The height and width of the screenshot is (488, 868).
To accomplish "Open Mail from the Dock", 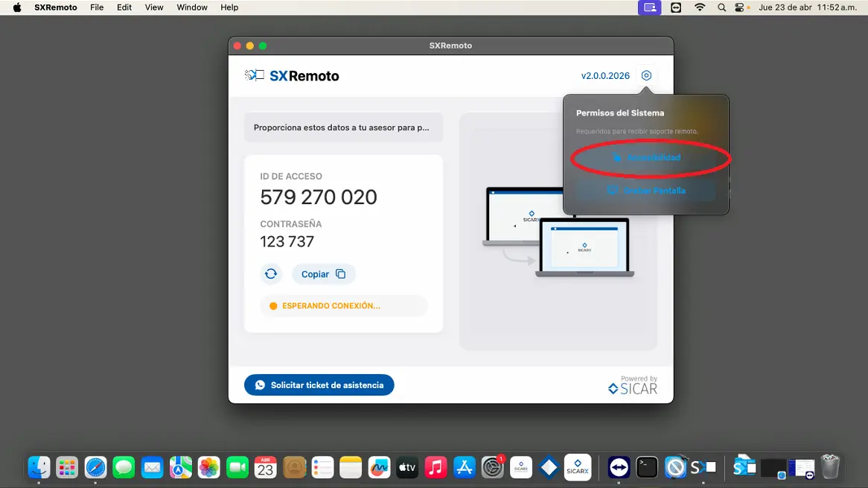I will pyautogui.click(x=152, y=467).
